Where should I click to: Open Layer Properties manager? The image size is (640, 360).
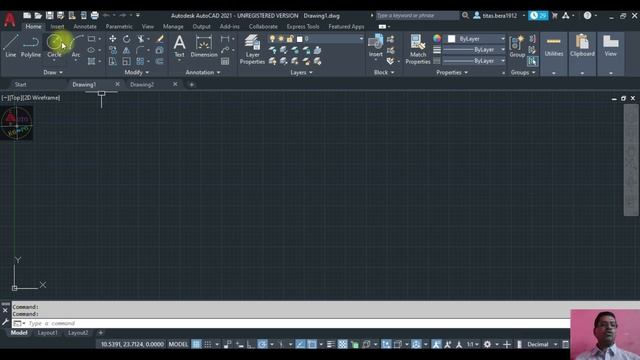pos(252,49)
